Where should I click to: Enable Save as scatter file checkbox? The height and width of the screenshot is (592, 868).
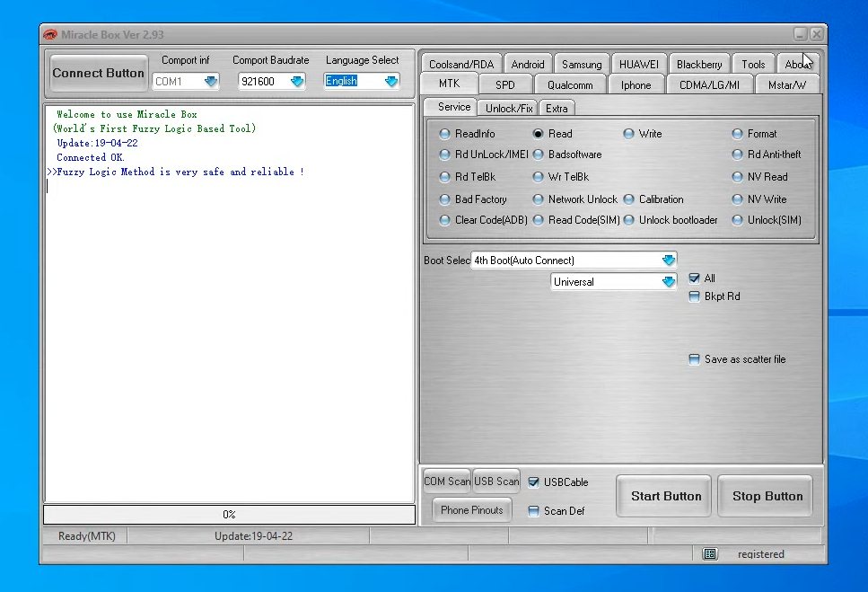694,359
